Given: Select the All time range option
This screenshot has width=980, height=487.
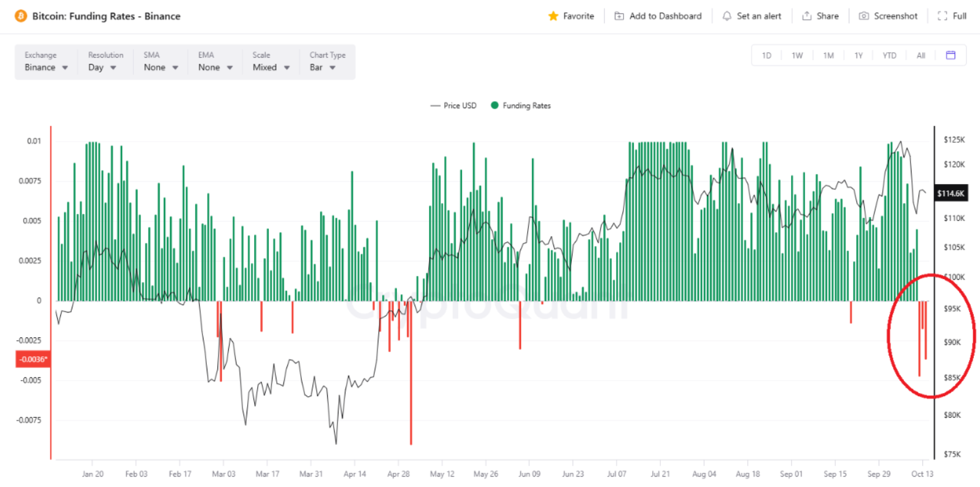Looking at the screenshot, I should click(920, 55).
